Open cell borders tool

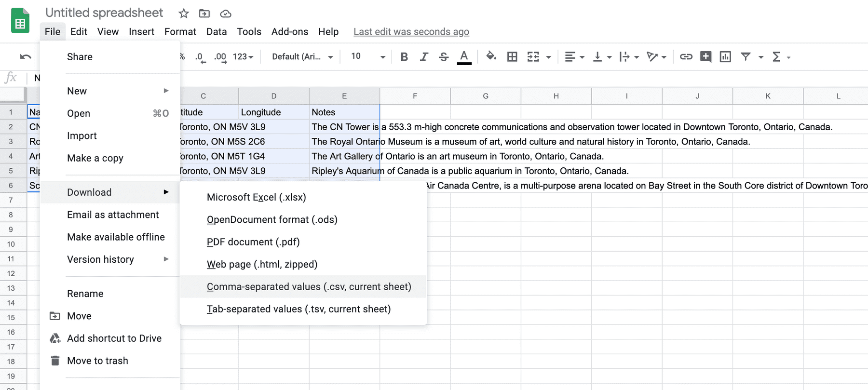click(x=512, y=57)
